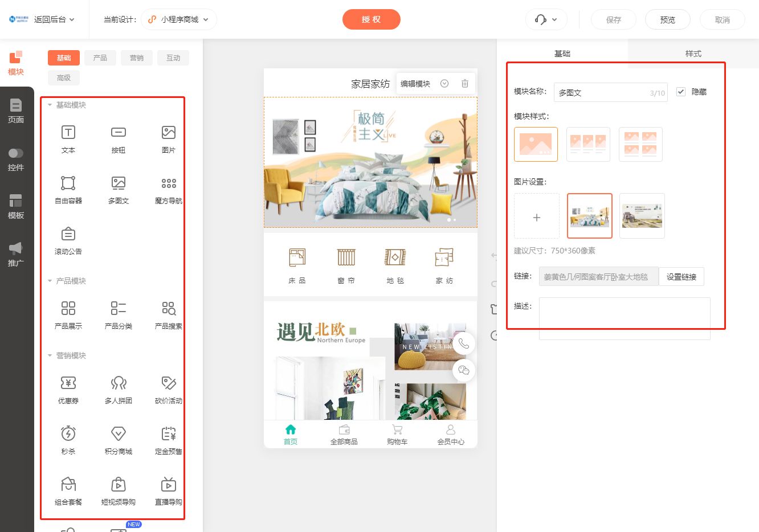Screen dimensions: 759x532
Task: Select the 产品分类 module icon
Action: 118,315
